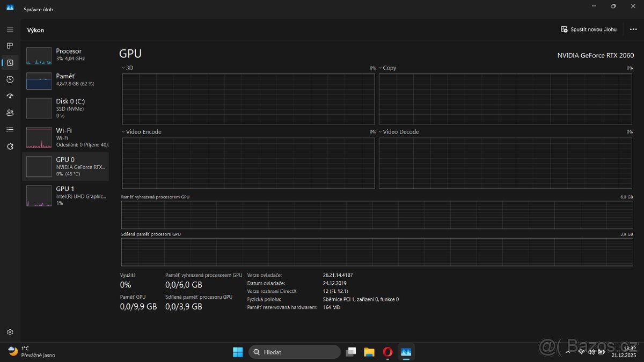
Task: Click the Hledat taskbar search box
Action: click(x=294, y=352)
